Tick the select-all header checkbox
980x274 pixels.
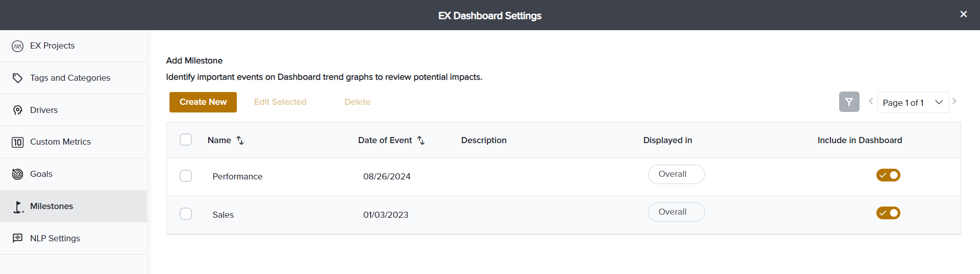point(186,140)
